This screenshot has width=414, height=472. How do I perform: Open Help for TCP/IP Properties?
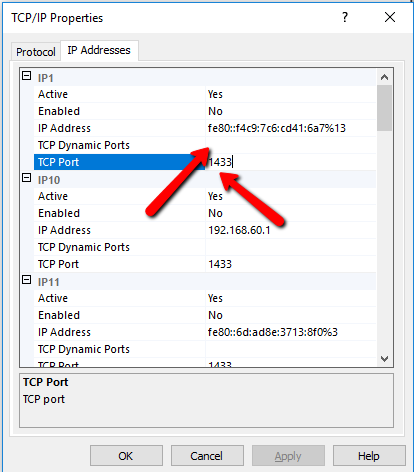click(x=369, y=456)
